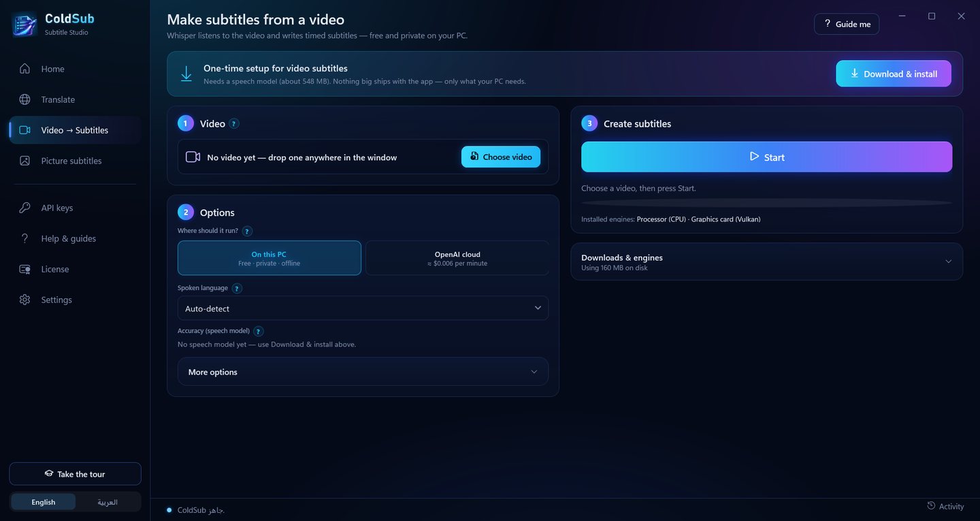This screenshot has height=521, width=980.
Task: Open the Activity log
Action: [945, 506]
